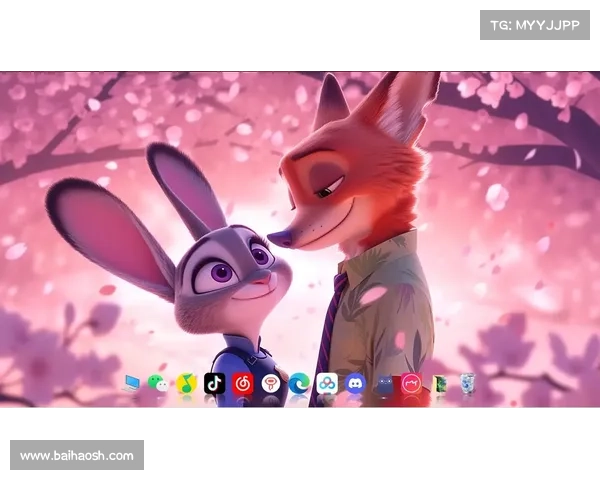Launch the TikTok dock icon
The image size is (600, 480).
214,383
